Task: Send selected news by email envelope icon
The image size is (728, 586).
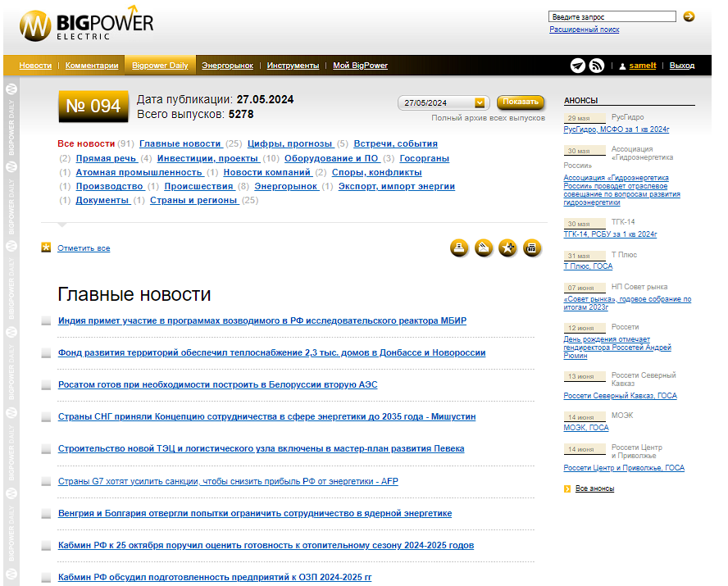Action: pos(484,248)
